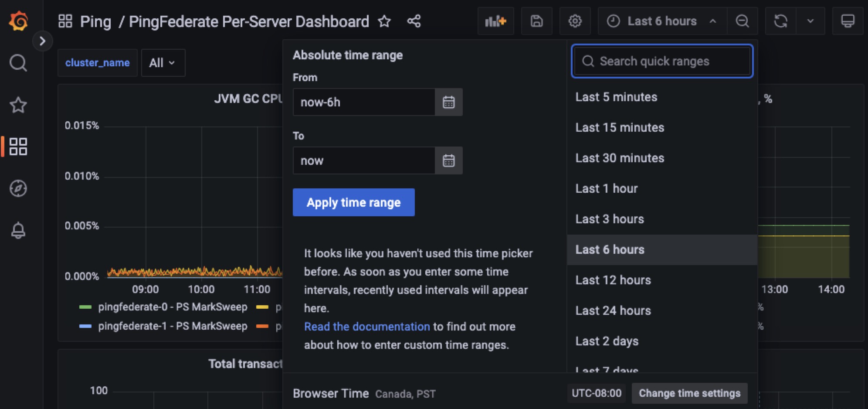
Task: Open the Read the documentation link
Action: click(367, 327)
